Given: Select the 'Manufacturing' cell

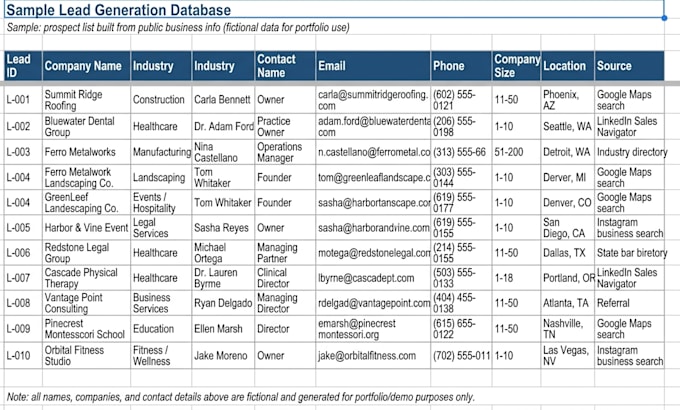Looking at the screenshot, I should click(161, 152).
